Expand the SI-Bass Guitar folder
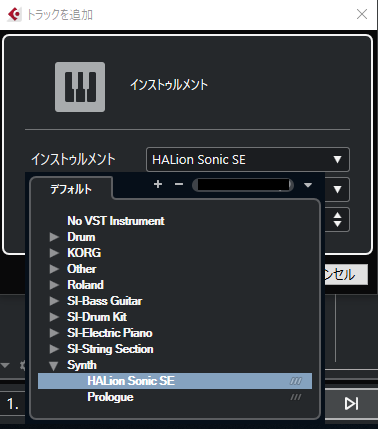378x429 pixels. tap(54, 301)
